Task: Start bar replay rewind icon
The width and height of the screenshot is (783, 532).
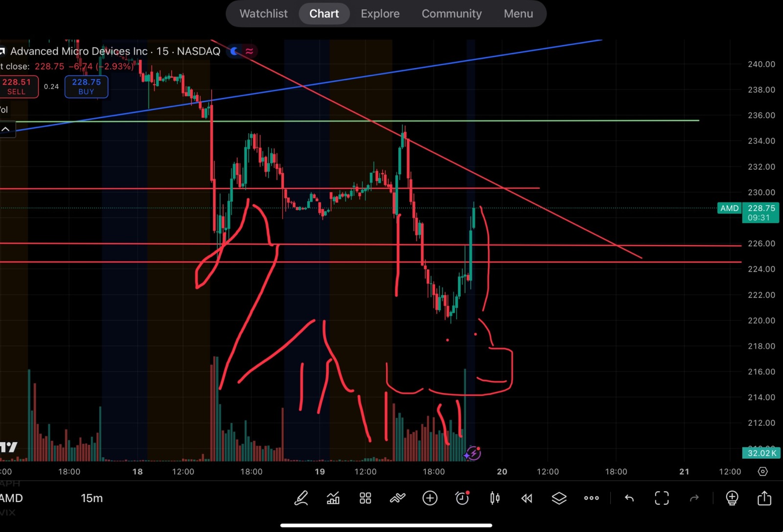Action: click(527, 498)
